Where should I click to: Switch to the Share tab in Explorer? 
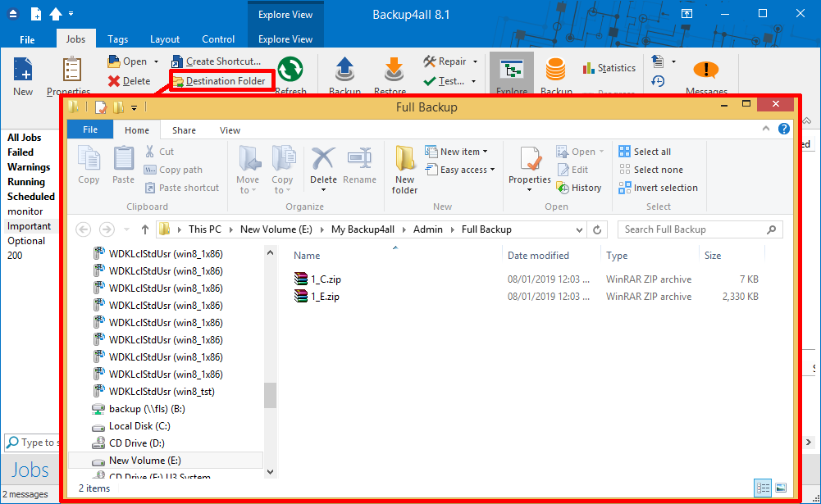184,130
